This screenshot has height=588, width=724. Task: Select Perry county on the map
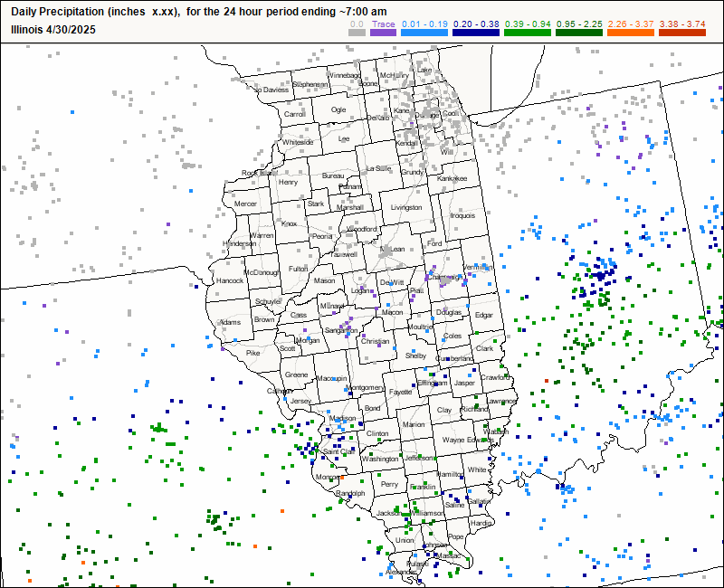(389, 484)
